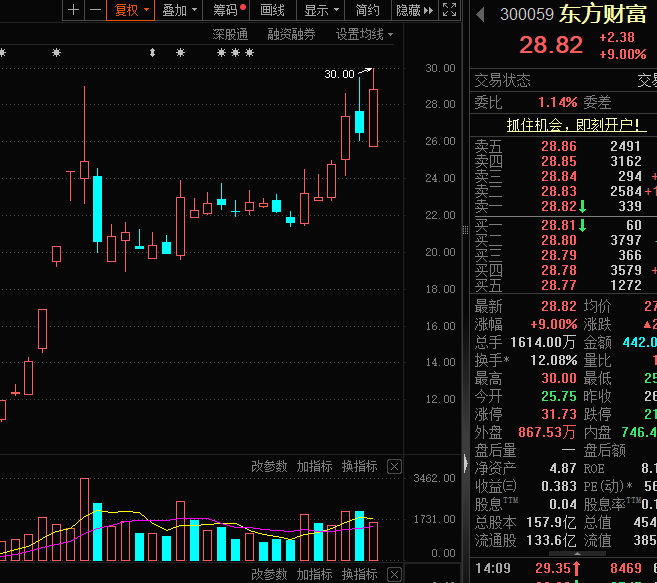Toggle fullscreen chart icon
The height and width of the screenshot is (583, 657).
coord(449,10)
